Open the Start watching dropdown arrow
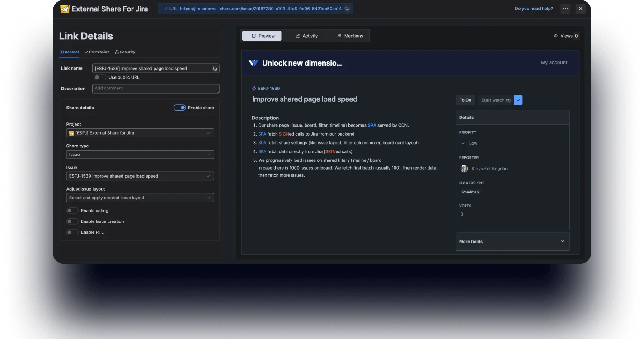 tap(518, 100)
